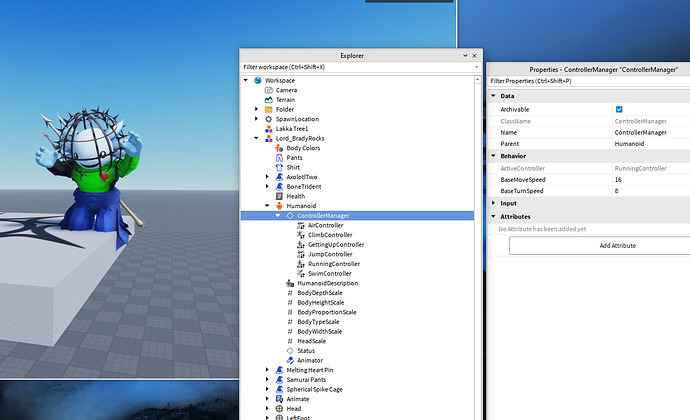Collapse the Behavior properties section
690x420 pixels.
492,156
